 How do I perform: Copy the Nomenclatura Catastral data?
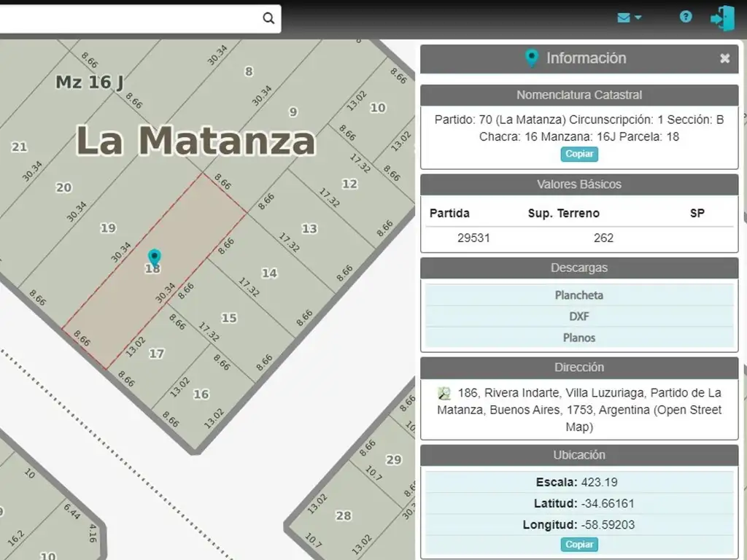[579, 154]
